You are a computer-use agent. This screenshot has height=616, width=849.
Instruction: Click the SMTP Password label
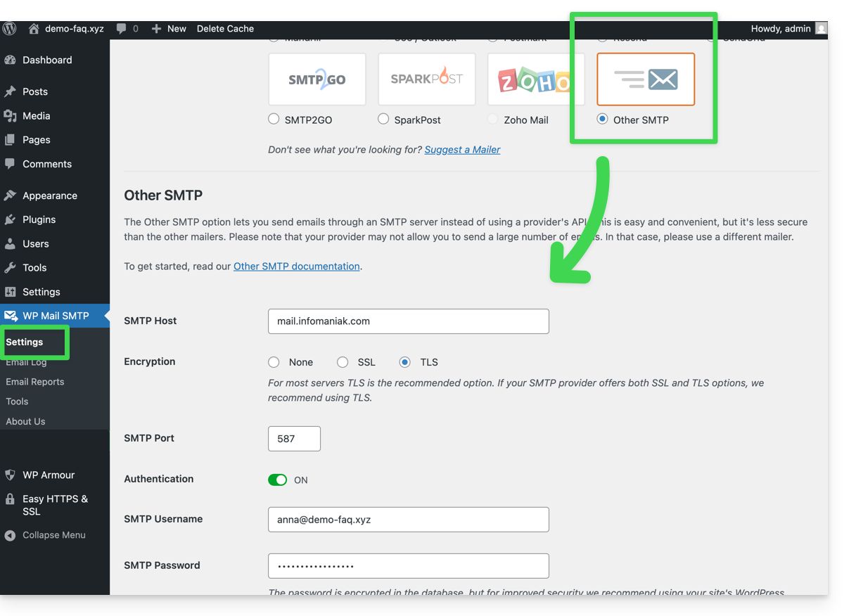[162, 565]
